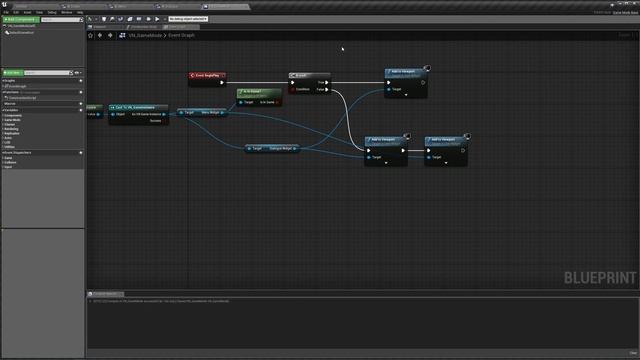
Task: Expand the Replication variable category
Action: click(11, 133)
